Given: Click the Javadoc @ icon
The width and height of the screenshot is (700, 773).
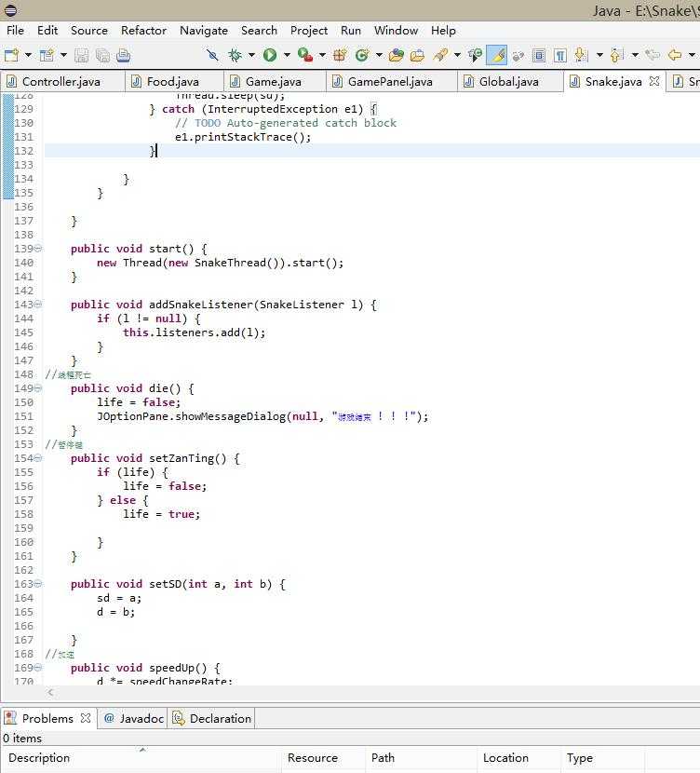Looking at the screenshot, I should [109, 718].
